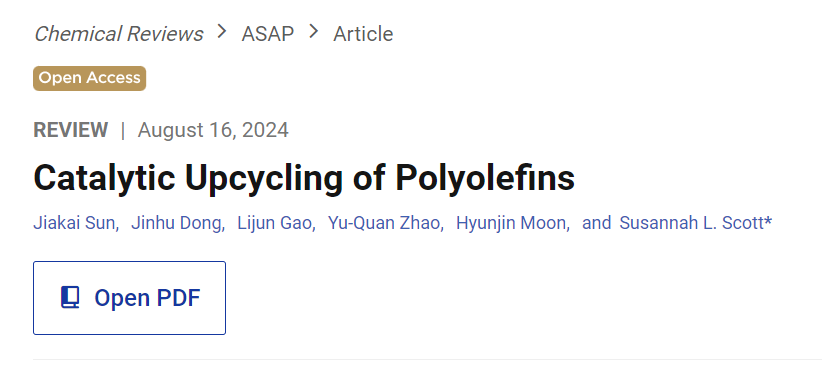Open the Chemical Reviews journal breadcrumb
The height and width of the screenshot is (368, 822).
[x=118, y=34]
